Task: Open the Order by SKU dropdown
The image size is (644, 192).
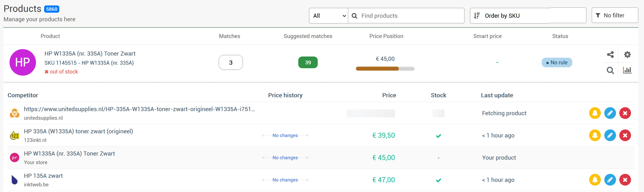Action: click(x=528, y=16)
